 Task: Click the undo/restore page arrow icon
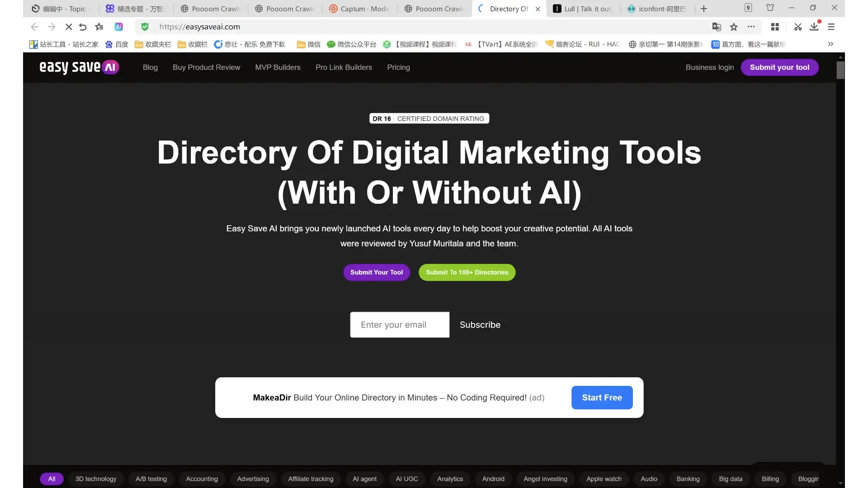click(83, 27)
